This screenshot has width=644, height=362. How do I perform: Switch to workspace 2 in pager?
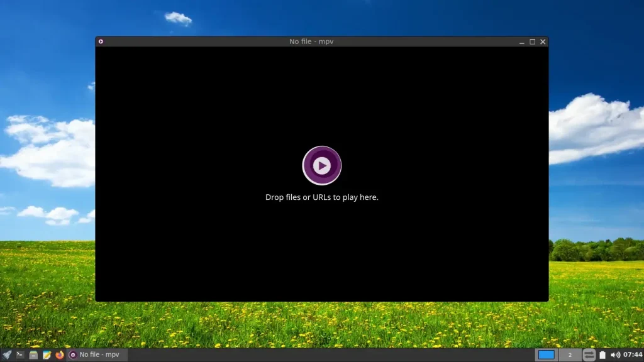pos(570,354)
